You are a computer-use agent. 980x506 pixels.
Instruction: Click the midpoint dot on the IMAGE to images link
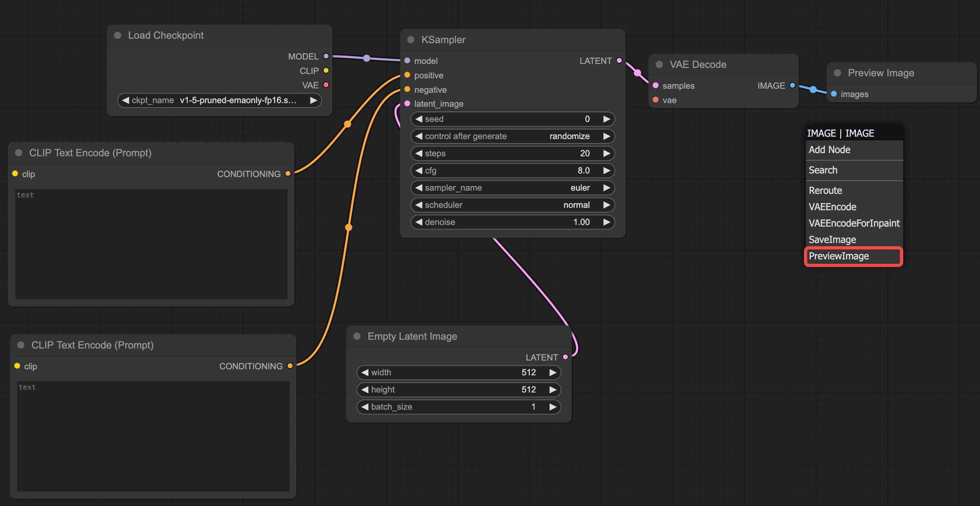click(813, 90)
